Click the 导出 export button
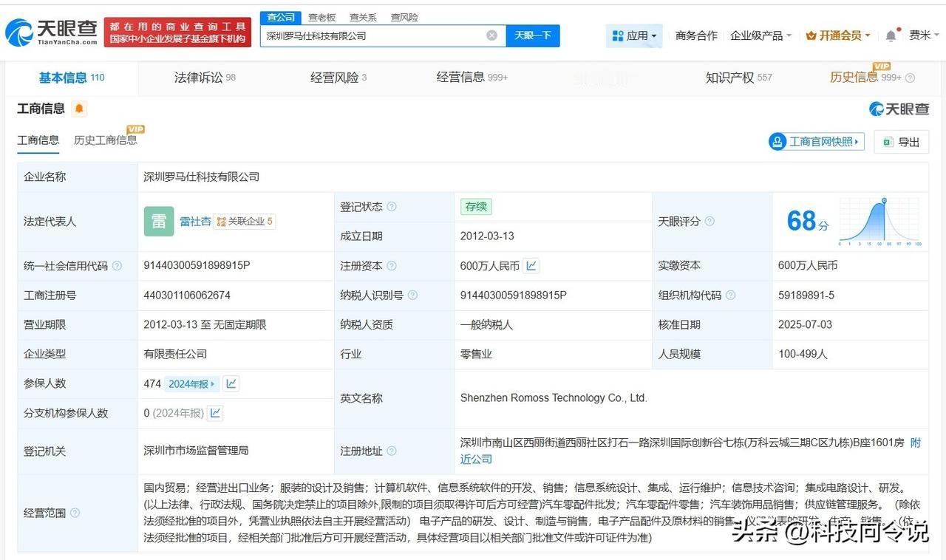This screenshot has height=560, width=946. 901,142
